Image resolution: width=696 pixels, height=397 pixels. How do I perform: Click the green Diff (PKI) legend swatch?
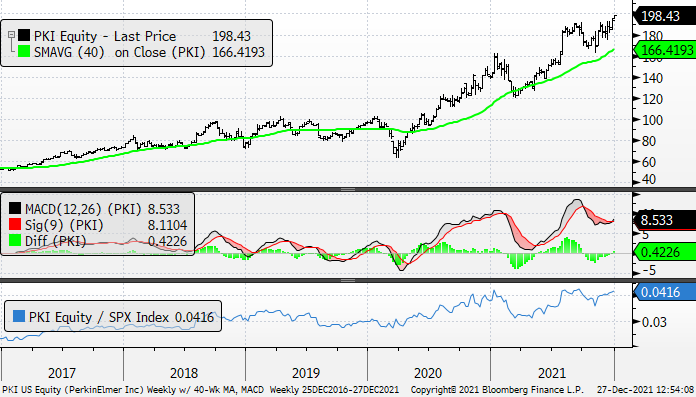15,240
